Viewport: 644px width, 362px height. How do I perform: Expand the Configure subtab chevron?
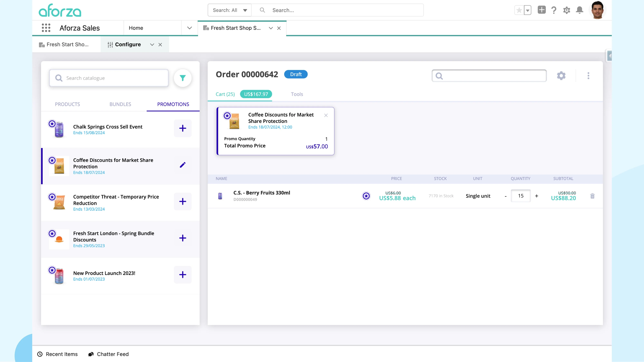point(152,45)
